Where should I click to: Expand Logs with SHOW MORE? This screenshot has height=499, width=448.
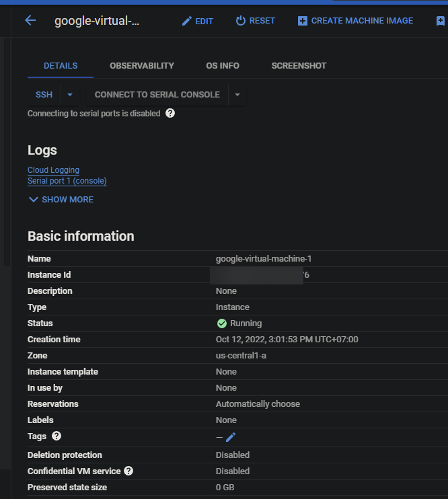pyautogui.click(x=61, y=200)
